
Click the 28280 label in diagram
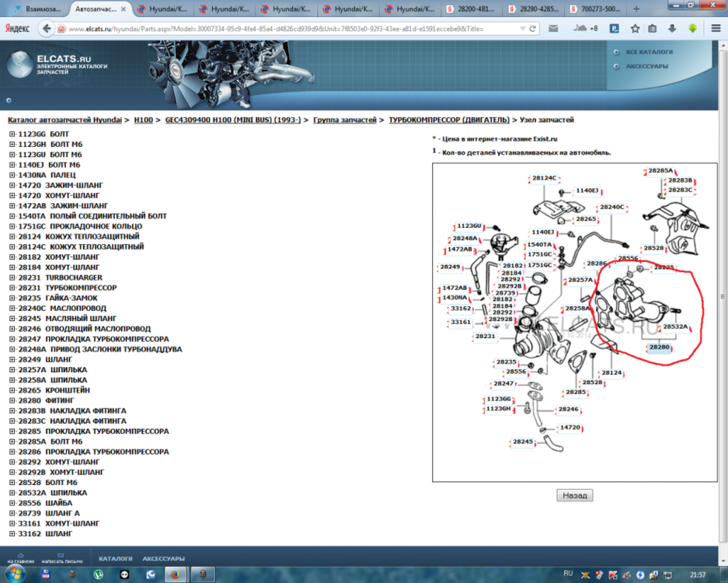(659, 347)
